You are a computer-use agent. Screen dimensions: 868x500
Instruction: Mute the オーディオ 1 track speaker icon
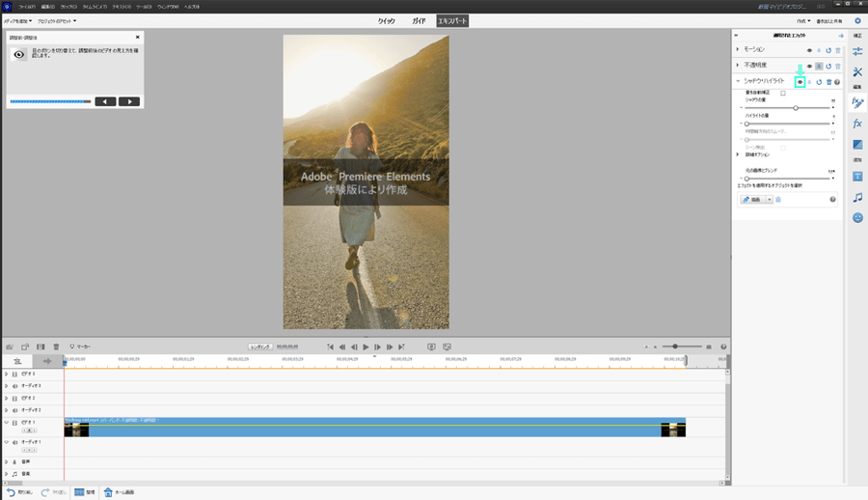(x=14, y=442)
